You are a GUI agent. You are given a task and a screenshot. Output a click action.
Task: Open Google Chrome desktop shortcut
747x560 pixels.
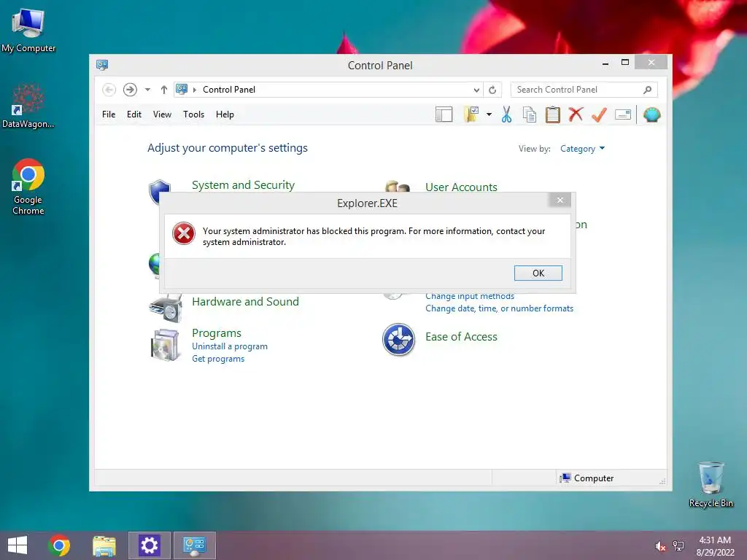(x=28, y=187)
